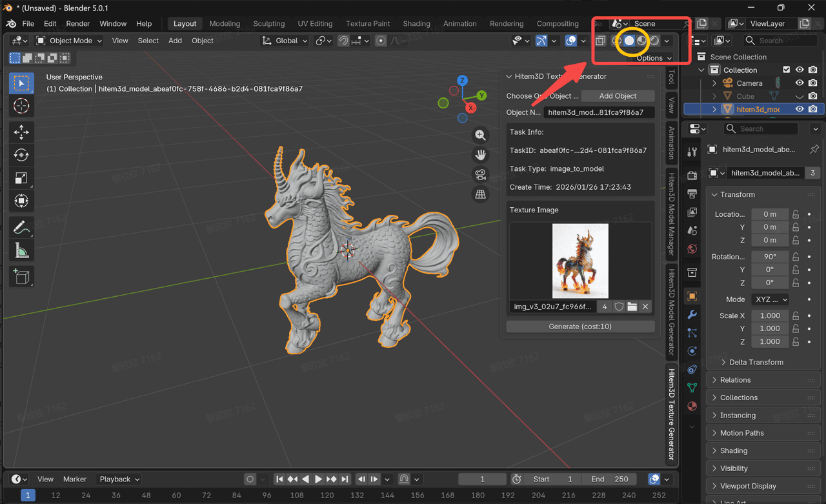Hide Camera in viewport via eye icon

(x=800, y=83)
